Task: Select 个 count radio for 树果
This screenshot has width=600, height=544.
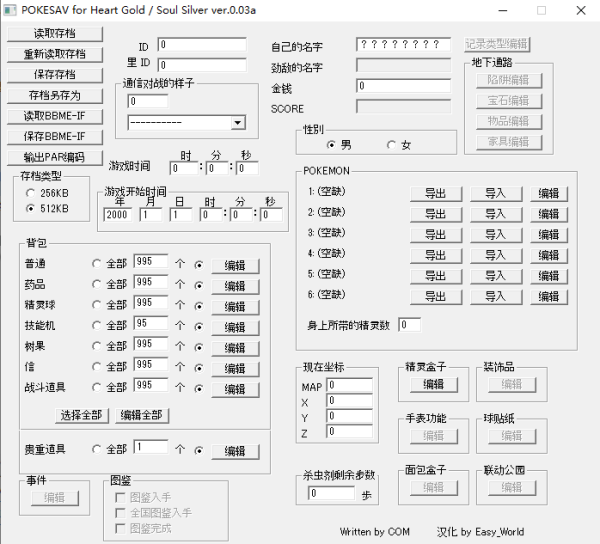Action: point(199,347)
